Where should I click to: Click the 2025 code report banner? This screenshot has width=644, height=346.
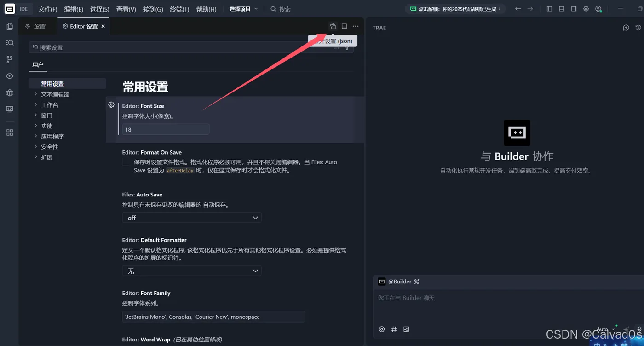coord(455,9)
